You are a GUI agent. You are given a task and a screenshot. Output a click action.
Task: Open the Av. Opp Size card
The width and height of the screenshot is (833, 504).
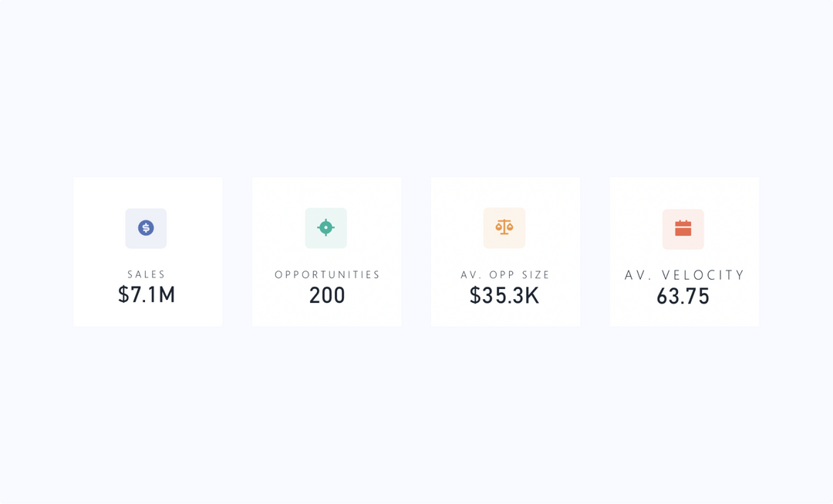[x=505, y=251]
